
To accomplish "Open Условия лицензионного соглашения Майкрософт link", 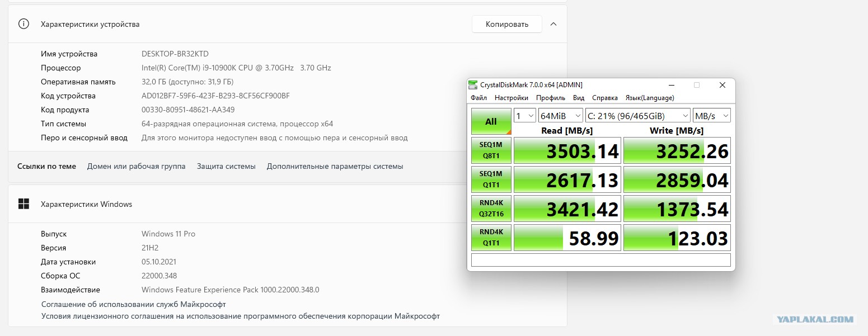I will [241, 316].
